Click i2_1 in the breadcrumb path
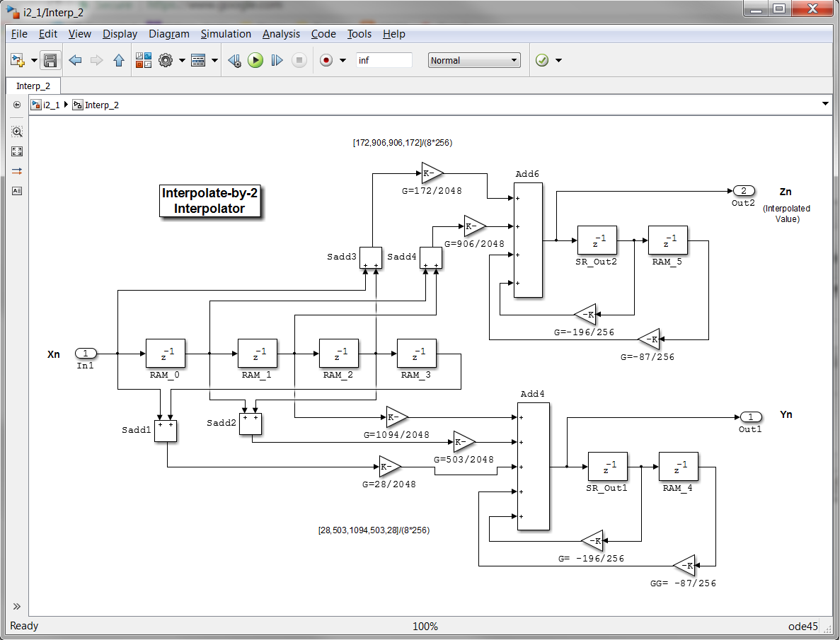The height and width of the screenshot is (640, 840). (46, 105)
